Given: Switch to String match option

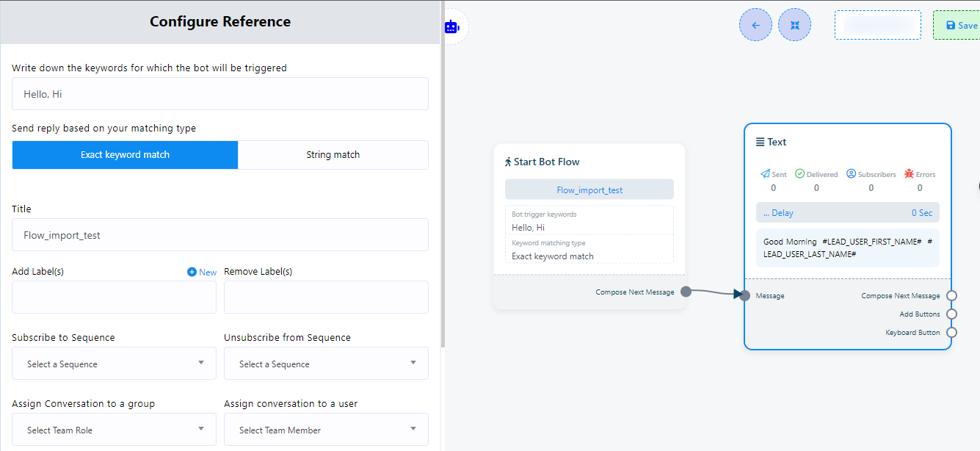Looking at the screenshot, I should 333,155.
